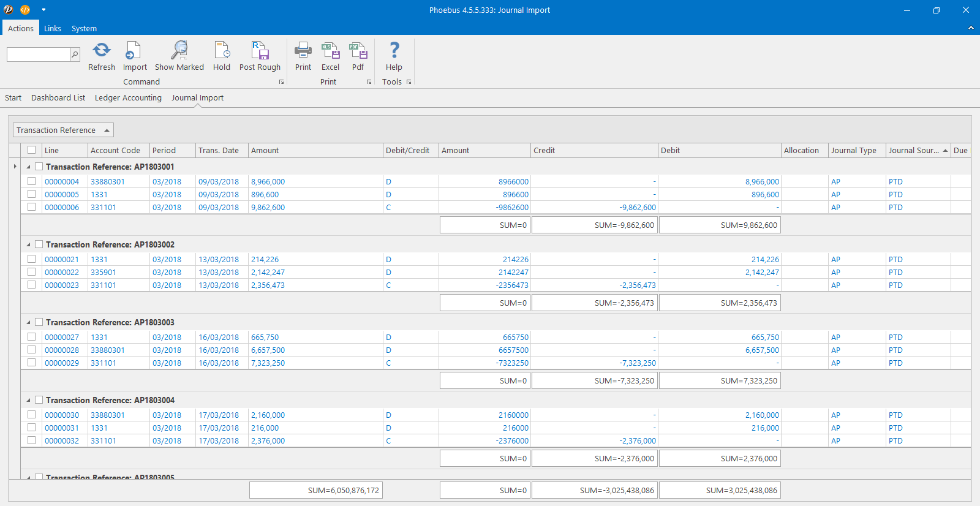Viewport: 980px width, 506px height.
Task: Sort by the Account Code column header
Action: (x=119, y=150)
